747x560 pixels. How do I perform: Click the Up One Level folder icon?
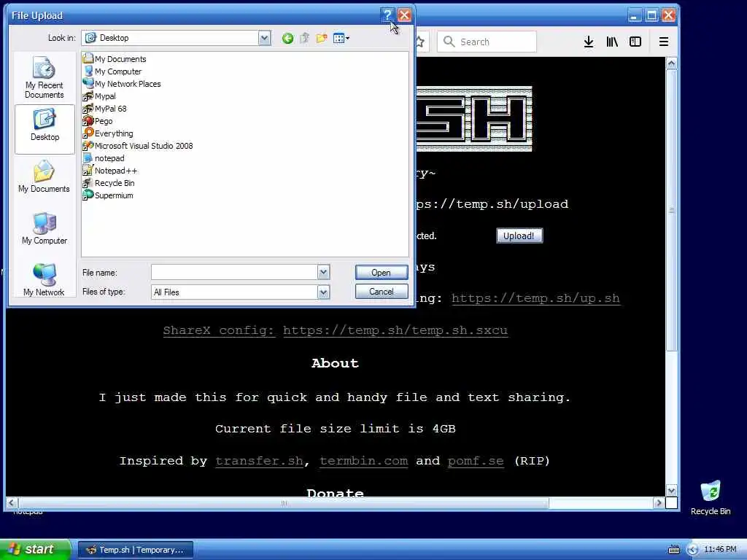[304, 39]
